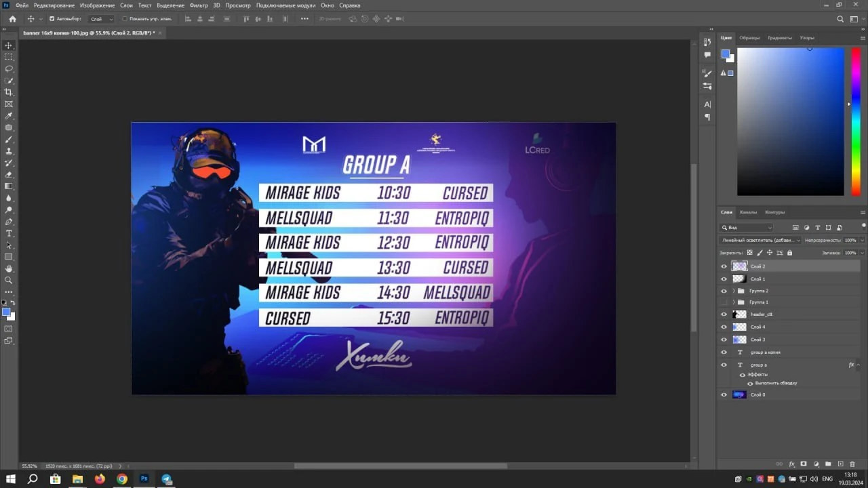Select the Eraser tool
Image resolution: width=868 pixels, height=488 pixels.
click(x=9, y=174)
